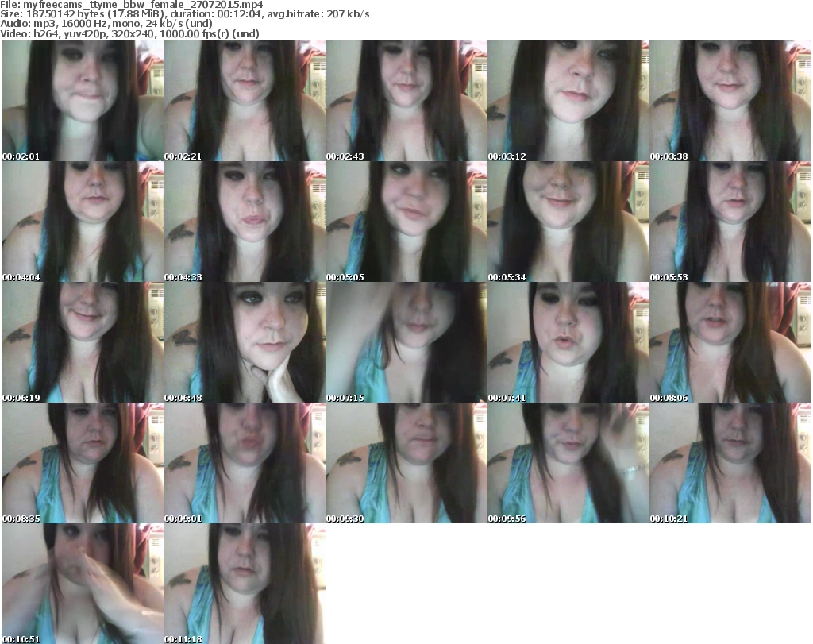
Task: Open the frame stamped 00:05:34
Action: (568, 222)
